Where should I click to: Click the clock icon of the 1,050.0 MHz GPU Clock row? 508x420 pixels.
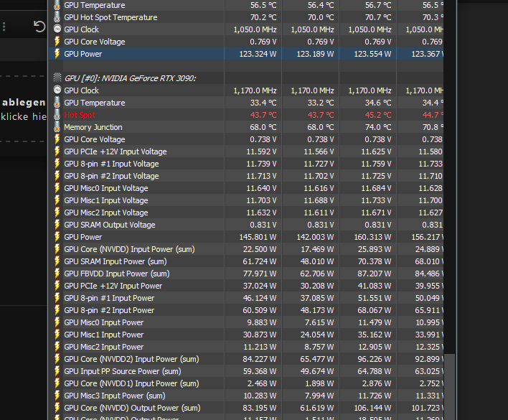coord(57,29)
